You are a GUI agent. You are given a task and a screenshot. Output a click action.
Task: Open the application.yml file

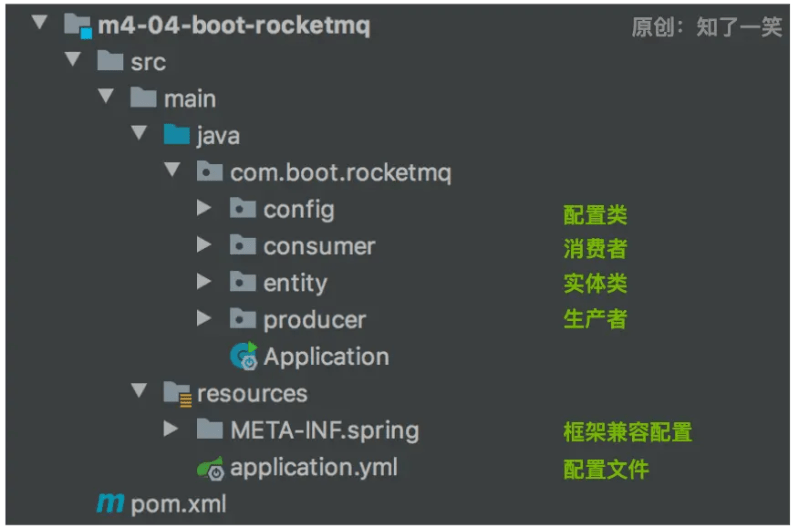click(x=314, y=468)
